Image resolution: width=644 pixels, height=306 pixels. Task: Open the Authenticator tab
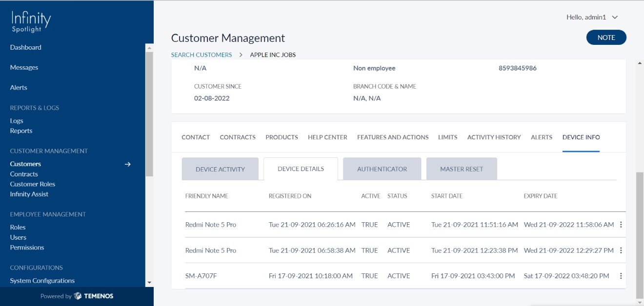click(x=382, y=169)
